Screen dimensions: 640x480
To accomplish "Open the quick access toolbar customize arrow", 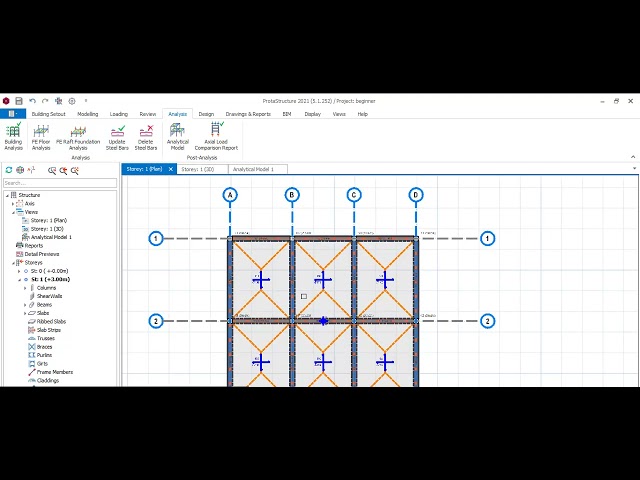I will click(x=86, y=101).
